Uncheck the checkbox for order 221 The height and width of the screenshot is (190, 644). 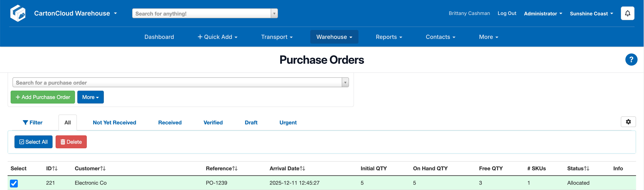pyautogui.click(x=14, y=183)
